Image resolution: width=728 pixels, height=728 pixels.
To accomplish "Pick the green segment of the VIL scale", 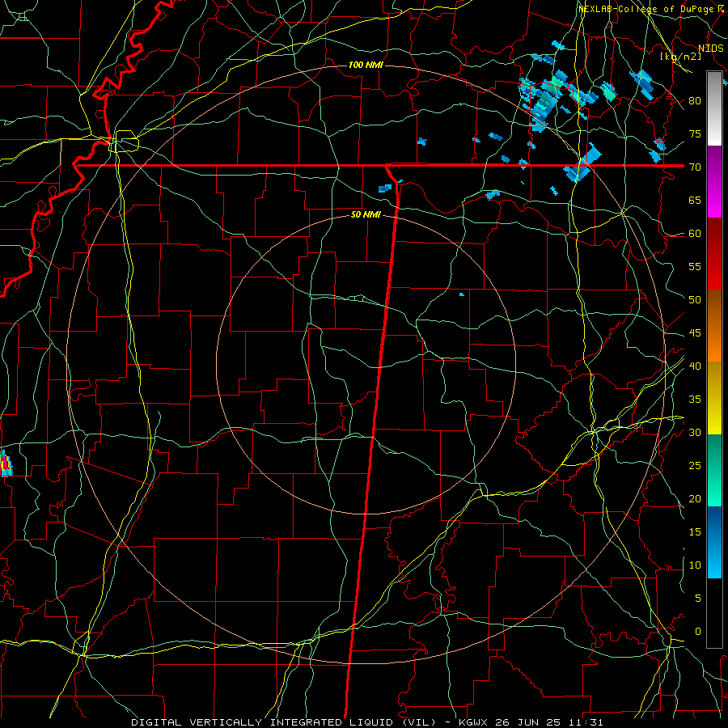I will point(714,470).
